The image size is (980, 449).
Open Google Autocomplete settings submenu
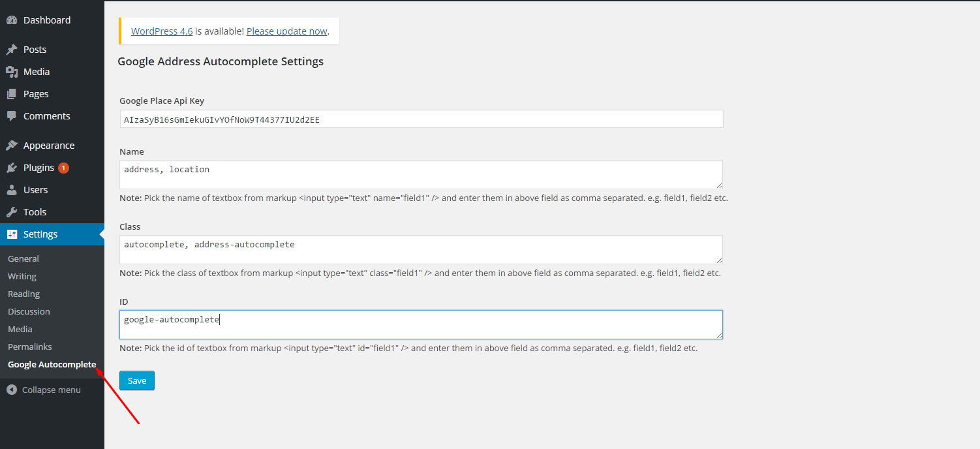pyautogui.click(x=52, y=364)
